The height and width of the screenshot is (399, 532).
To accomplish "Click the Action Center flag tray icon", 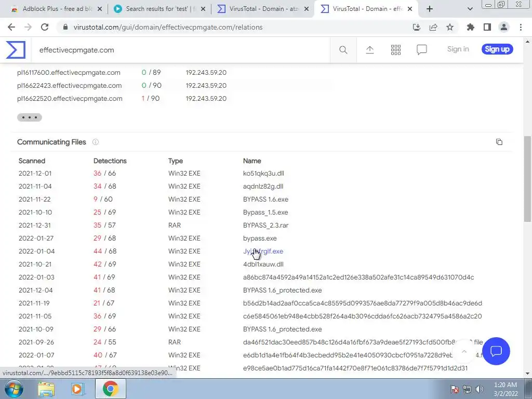I will 455,389.
